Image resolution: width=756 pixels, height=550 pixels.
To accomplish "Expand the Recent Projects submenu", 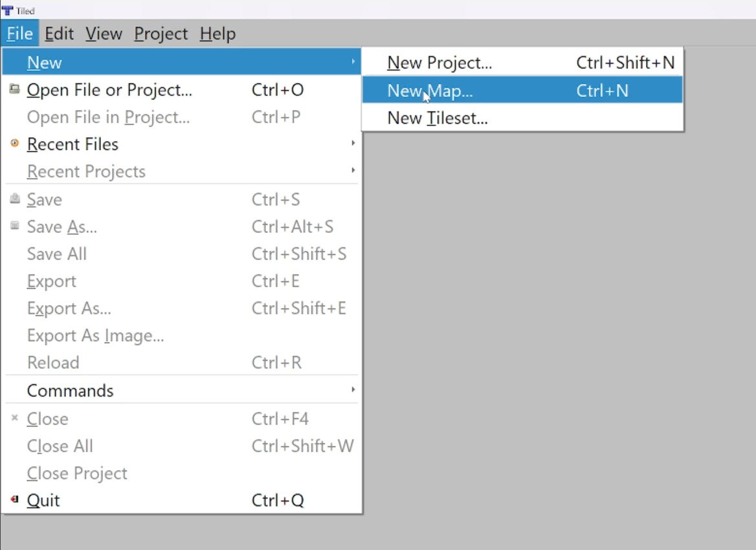I will click(353, 170).
